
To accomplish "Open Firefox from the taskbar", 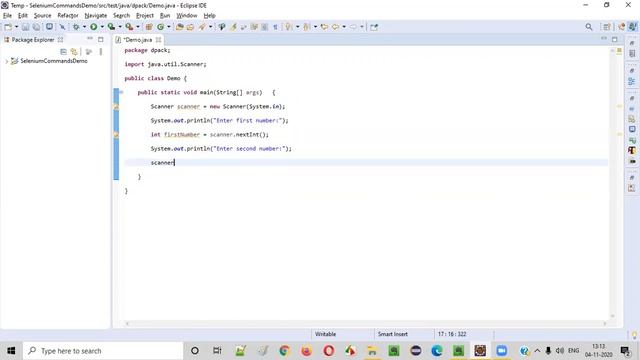I will coord(306,351).
